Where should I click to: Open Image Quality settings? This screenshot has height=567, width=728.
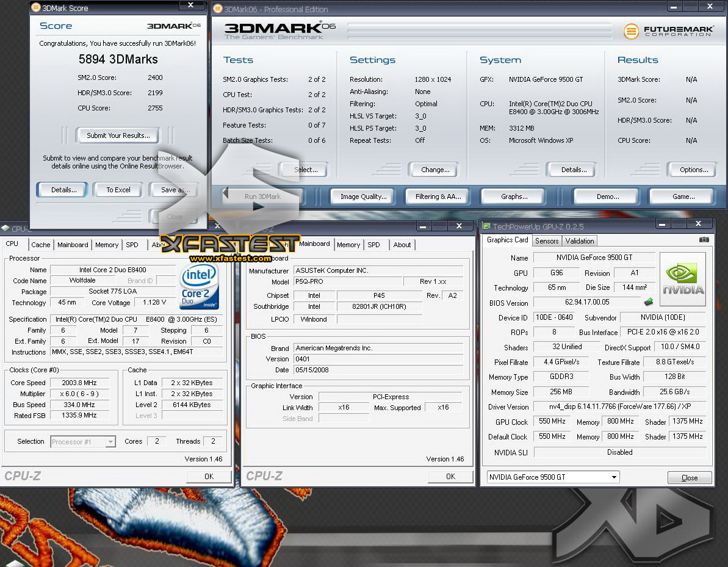(x=363, y=197)
